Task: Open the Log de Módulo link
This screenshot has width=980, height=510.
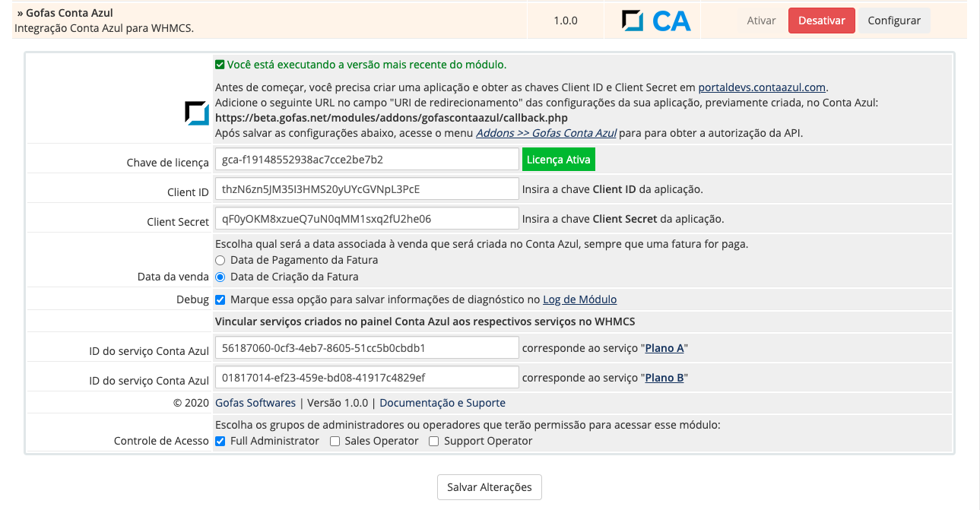Action: click(x=579, y=299)
